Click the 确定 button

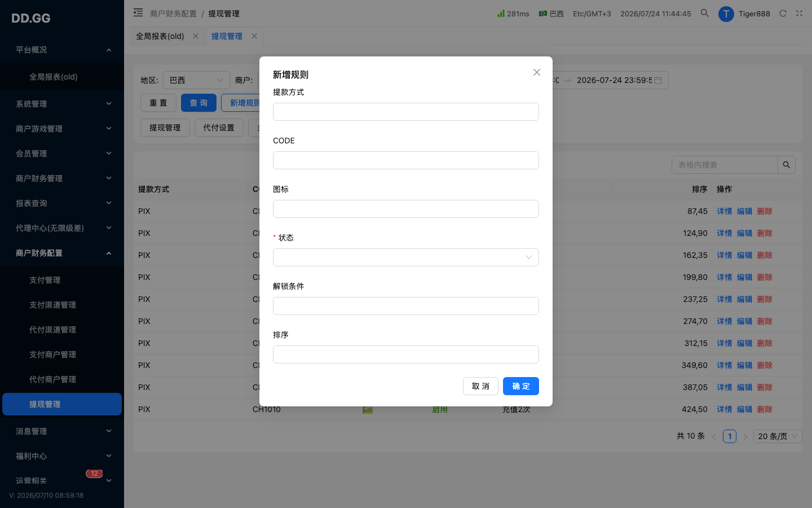[x=521, y=386]
